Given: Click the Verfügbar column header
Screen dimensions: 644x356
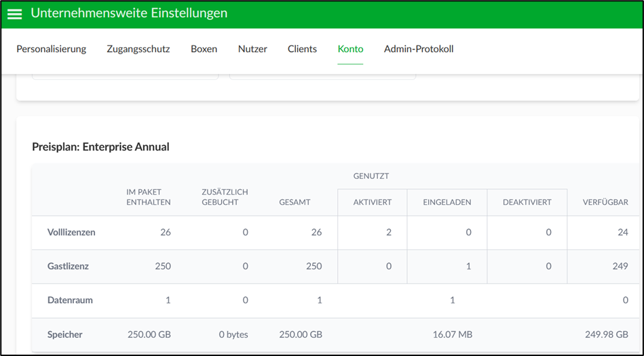Looking at the screenshot, I should tap(605, 202).
